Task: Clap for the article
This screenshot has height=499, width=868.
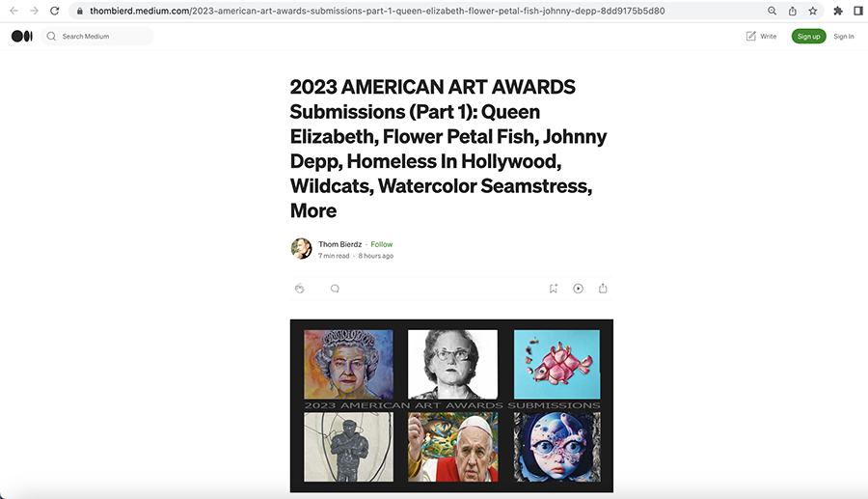Action: 300,288
